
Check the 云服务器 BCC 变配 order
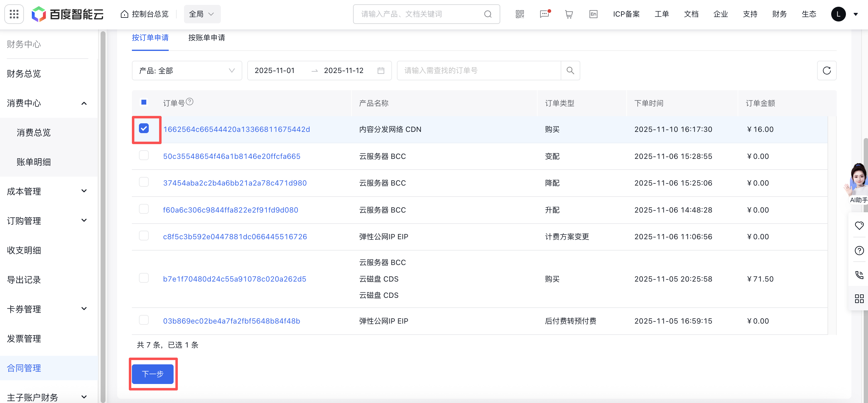tap(144, 155)
